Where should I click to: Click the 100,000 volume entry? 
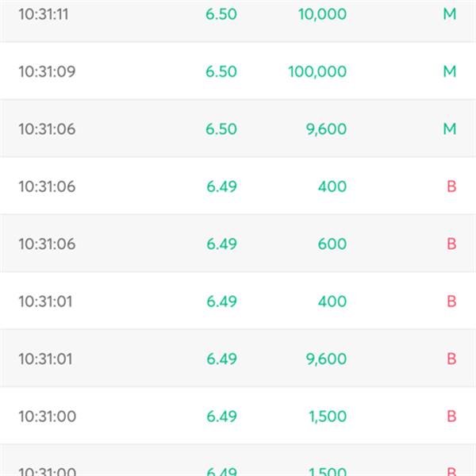(317, 71)
